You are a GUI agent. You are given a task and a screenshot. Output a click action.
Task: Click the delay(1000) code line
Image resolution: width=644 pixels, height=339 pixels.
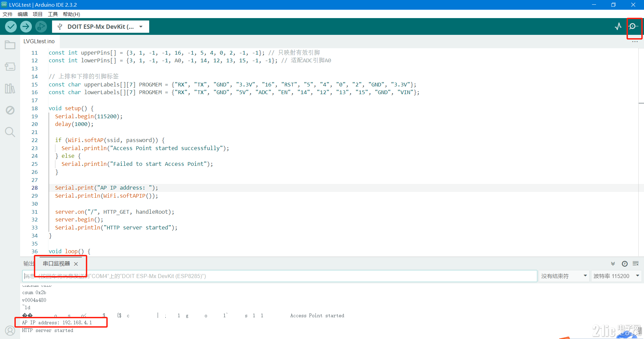74,124
